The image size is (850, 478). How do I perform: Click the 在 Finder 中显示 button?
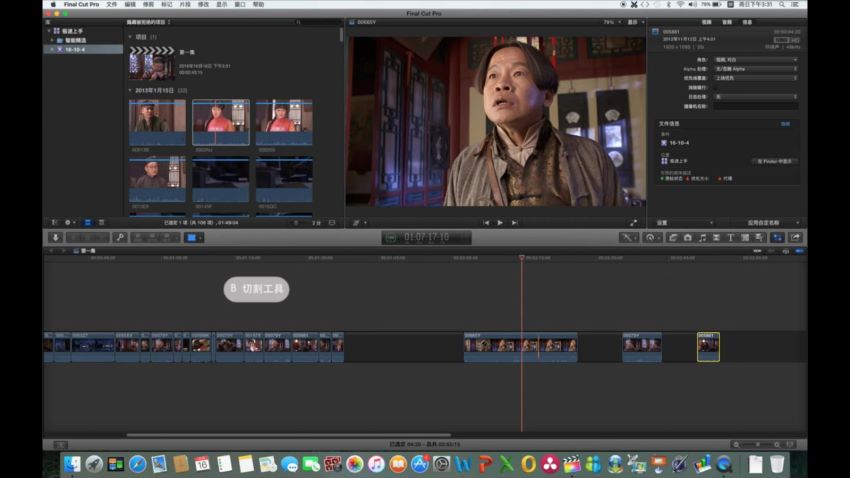(x=775, y=160)
